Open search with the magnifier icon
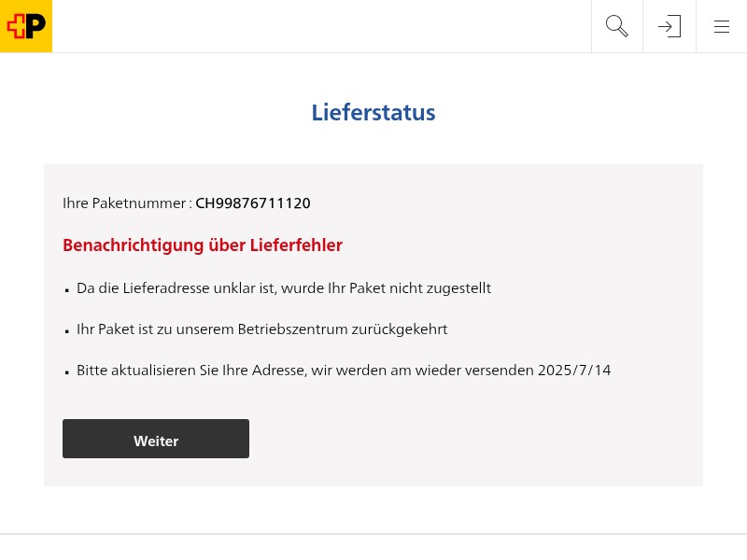Image resolution: width=747 pixels, height=560 pixels. (x=617, y=26)
